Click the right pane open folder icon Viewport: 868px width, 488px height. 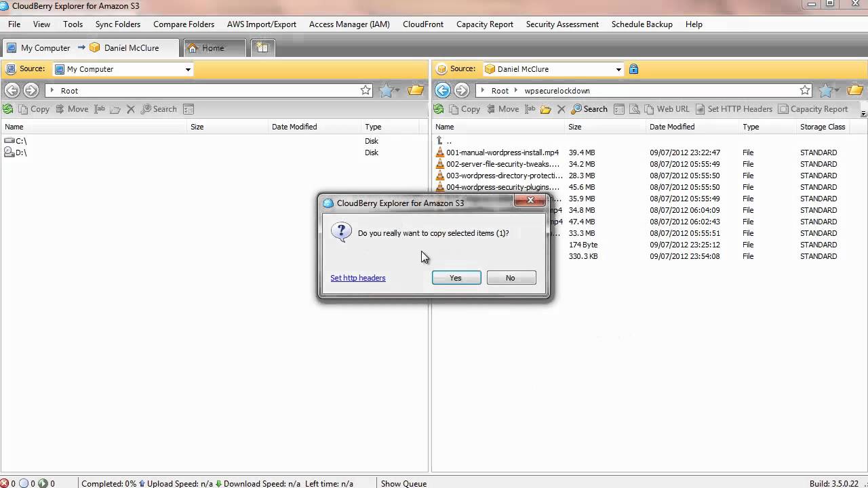(x=855, y=90)
